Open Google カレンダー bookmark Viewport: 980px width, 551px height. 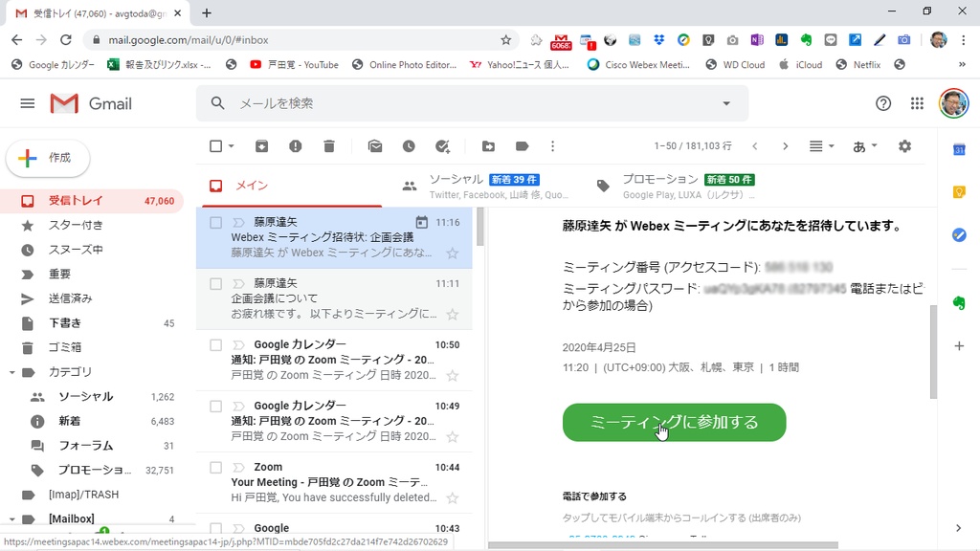click(53, 64)
